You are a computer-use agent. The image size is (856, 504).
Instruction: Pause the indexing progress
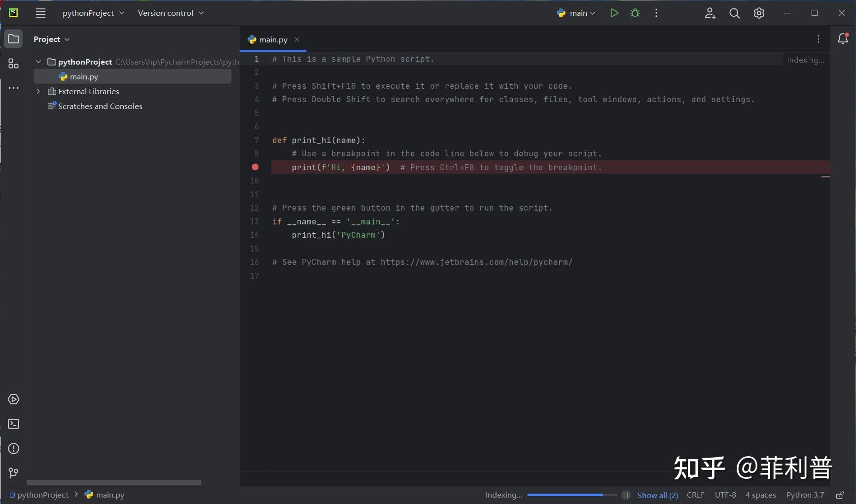(626, 495)
